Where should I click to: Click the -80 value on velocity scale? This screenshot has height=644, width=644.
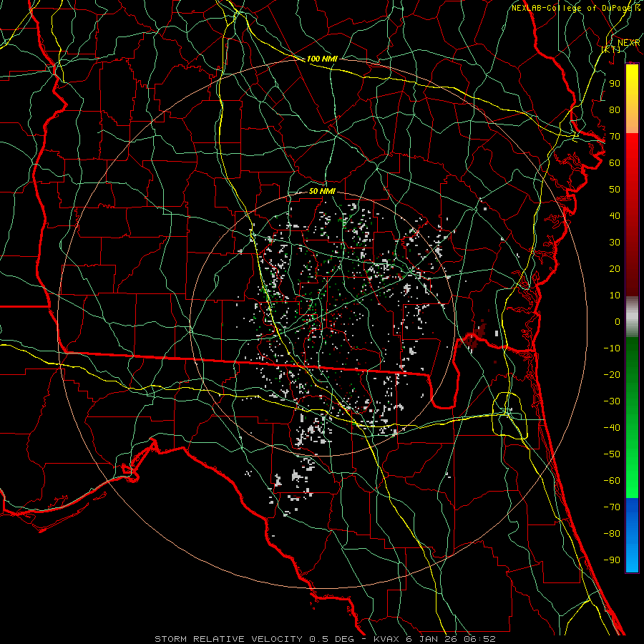click(x=612, y=534)
